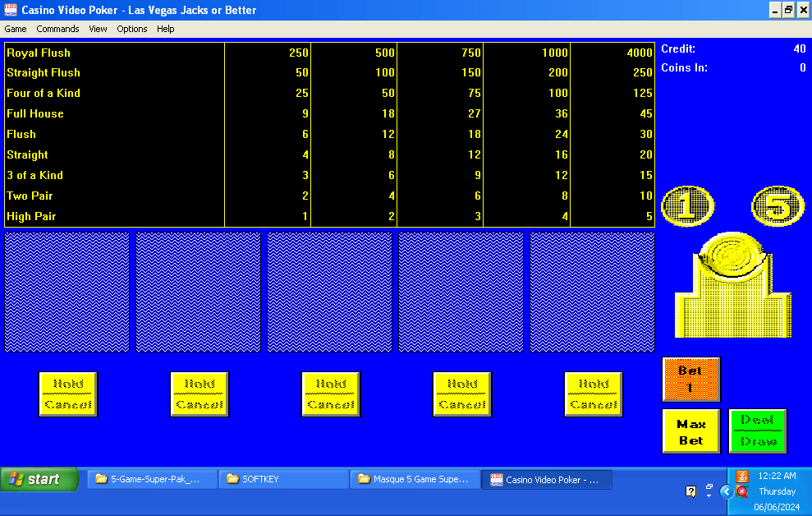Click the Straight Flush paytable label
Viewport: 812px width, 516px height.
coord(44,73)
